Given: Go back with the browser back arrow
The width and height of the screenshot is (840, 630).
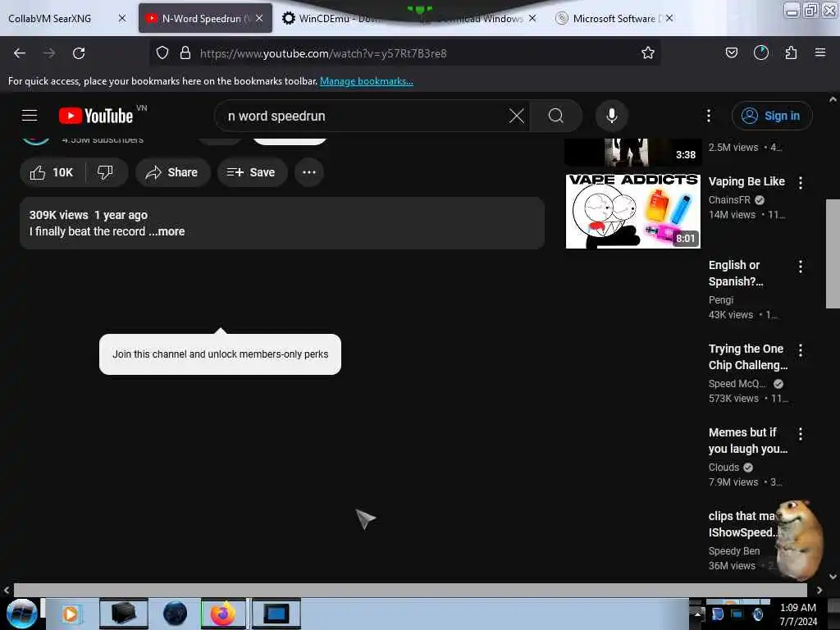Looking at the screenshot, I should (x=20, y=53).
